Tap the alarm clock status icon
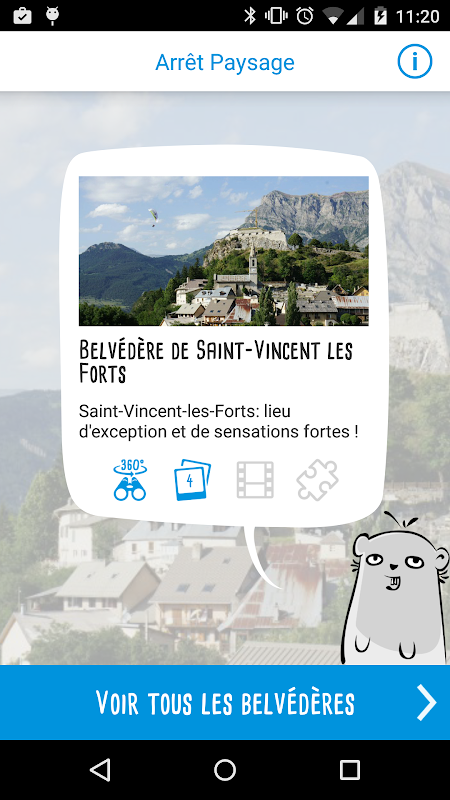 click(305, 16)
